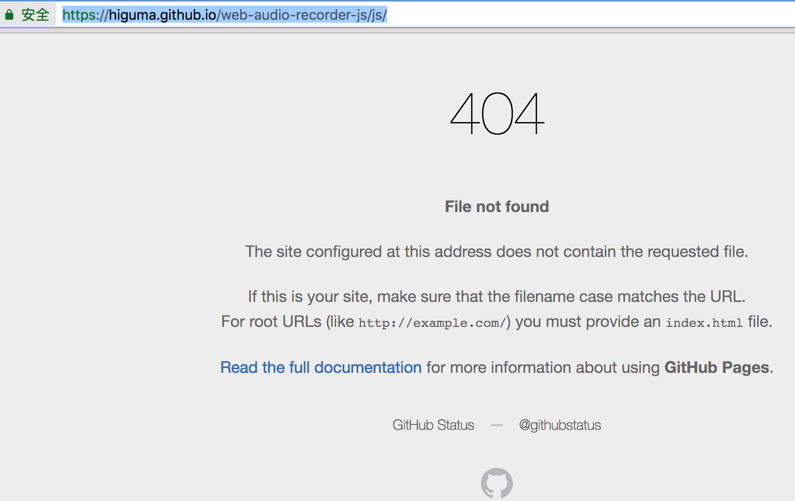Click the "For root URLs" text
795x501 pixels.
[272, 322]
